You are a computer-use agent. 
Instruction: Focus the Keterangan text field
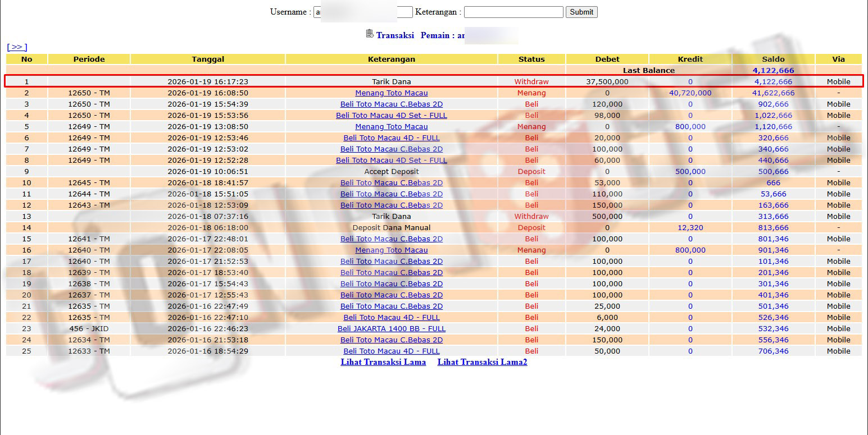(x=513, y=12)
